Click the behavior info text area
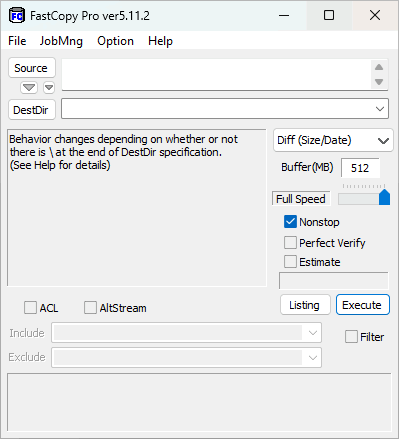The image size is (399, 439). coord(137,208)
